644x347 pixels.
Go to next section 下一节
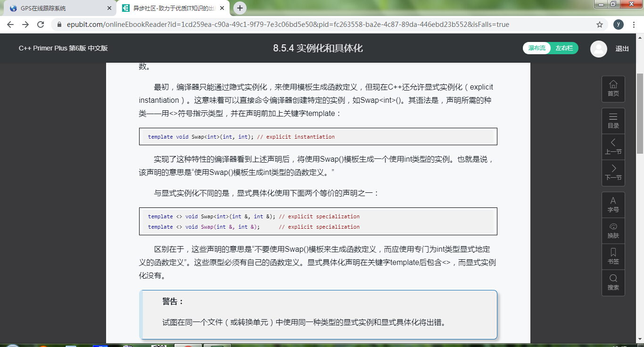coord(613,173)
